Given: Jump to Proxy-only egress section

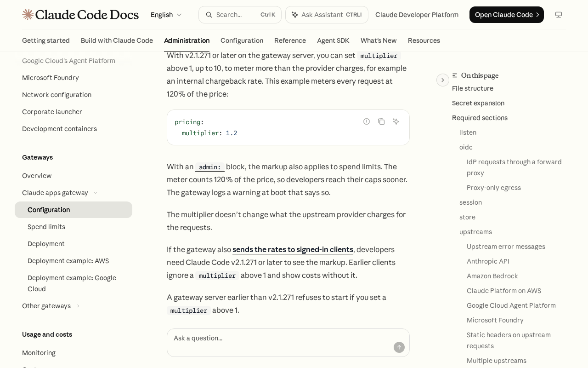Looking at the screenshot, I should point(494,188).
